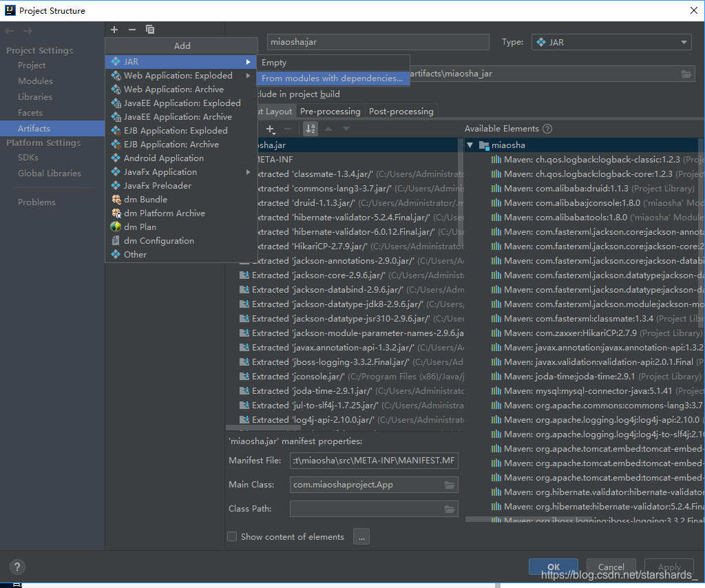The image size is (705, 588).
Task: Click the remove element minus icon in Output Layout
Action: (x=288, y=129)
